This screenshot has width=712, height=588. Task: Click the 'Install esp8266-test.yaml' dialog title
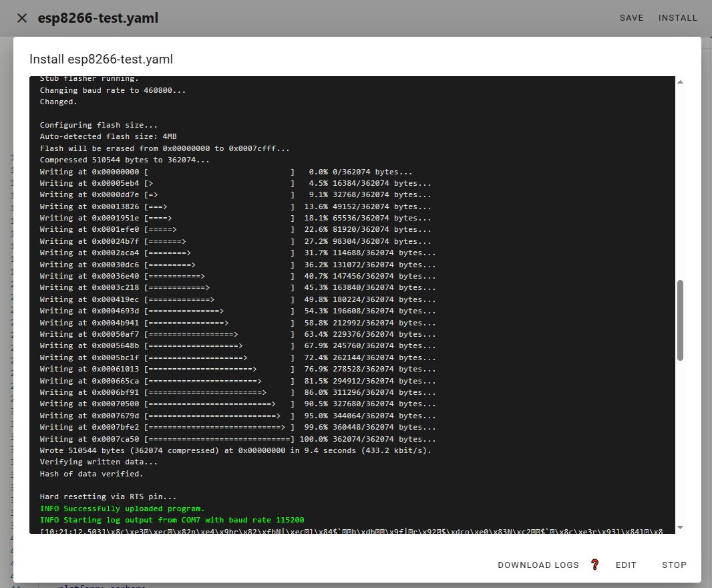click(x=102, y=59)
